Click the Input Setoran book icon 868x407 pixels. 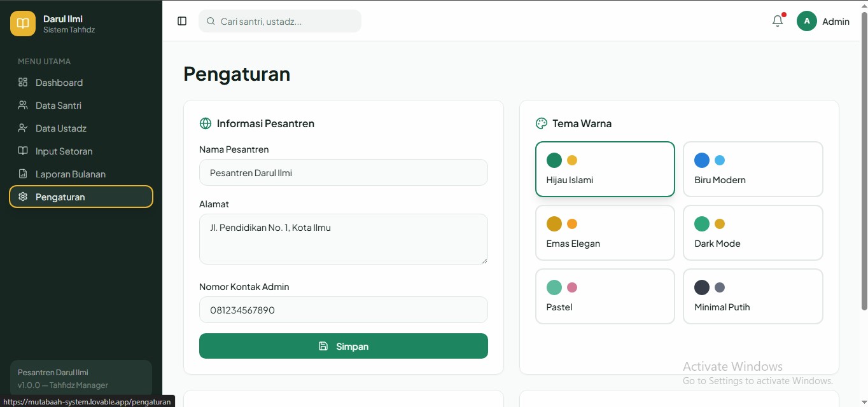(23, 151)
